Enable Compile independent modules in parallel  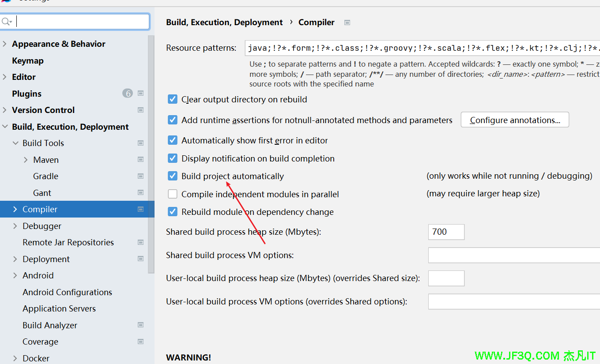coord(173,194)
